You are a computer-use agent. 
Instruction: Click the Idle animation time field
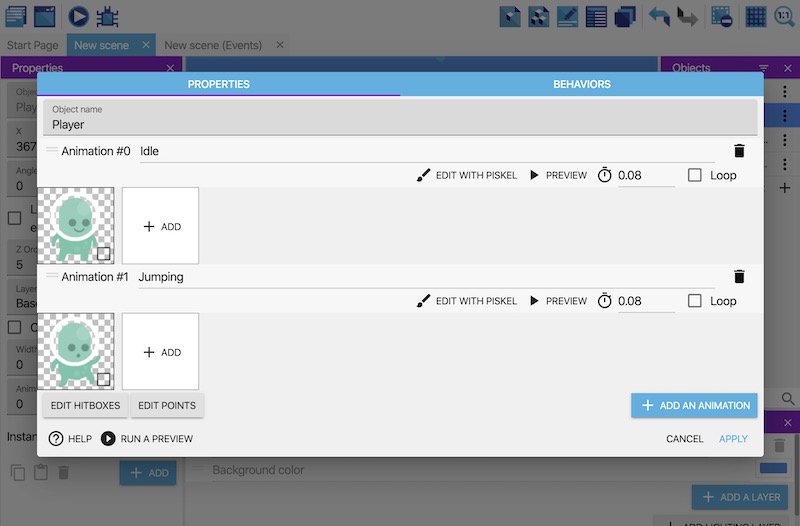pos(645,176)
